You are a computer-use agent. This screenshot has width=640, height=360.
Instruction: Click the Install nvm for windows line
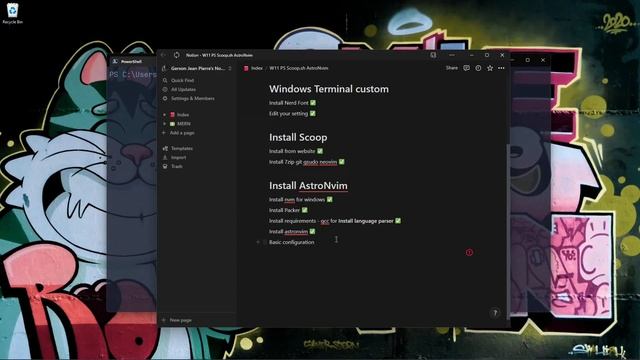301,200
